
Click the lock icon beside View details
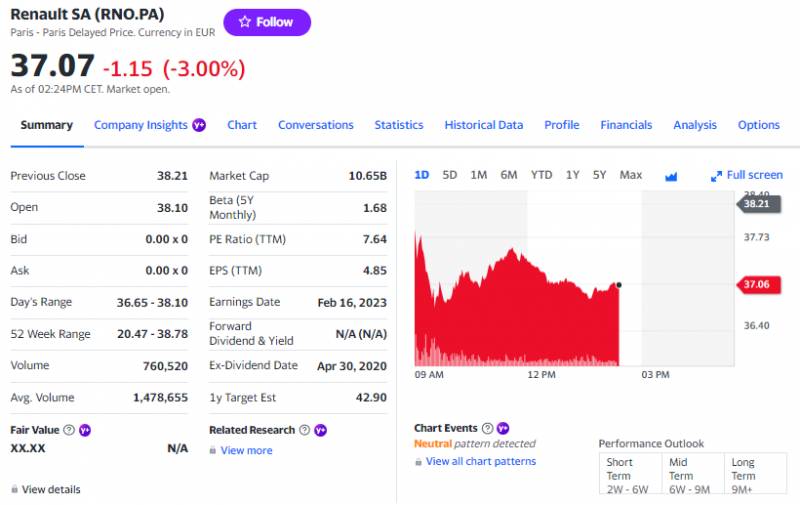(x=14, y=489)
